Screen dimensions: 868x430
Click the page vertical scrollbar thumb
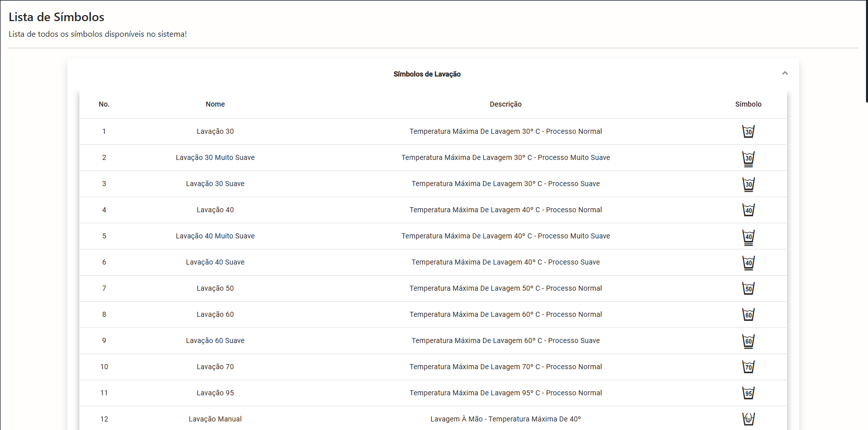866,50
